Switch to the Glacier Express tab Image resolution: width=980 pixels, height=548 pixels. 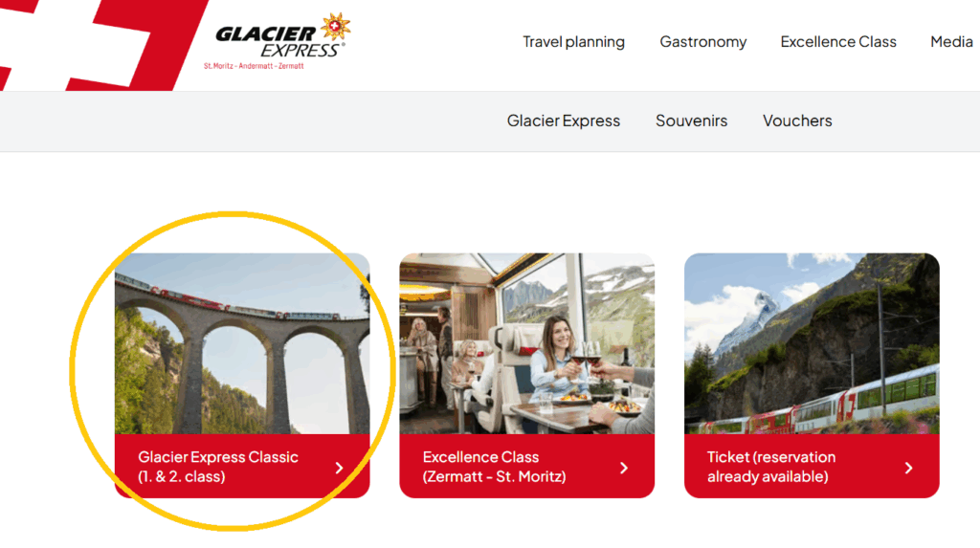point(563,121)
